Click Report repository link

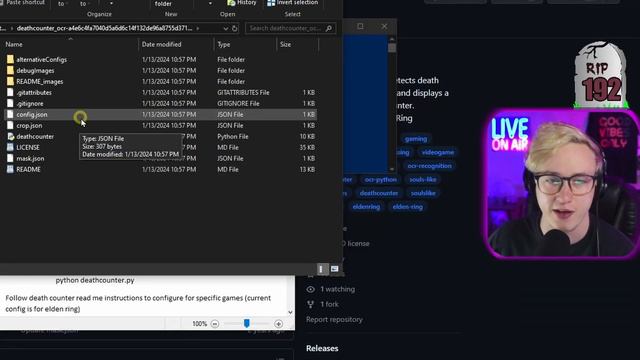[x=334, y=320]
